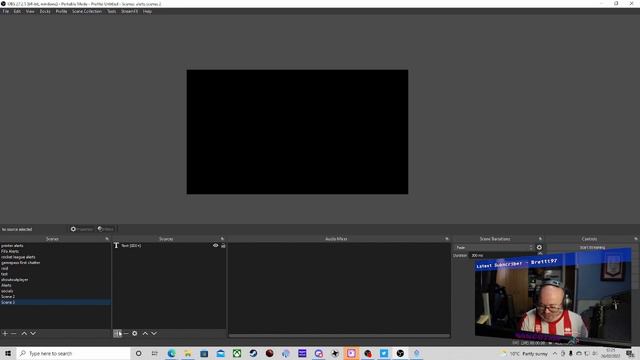
Task: Open source properties gear in Sources toolbar
Action: pos(135,333)
